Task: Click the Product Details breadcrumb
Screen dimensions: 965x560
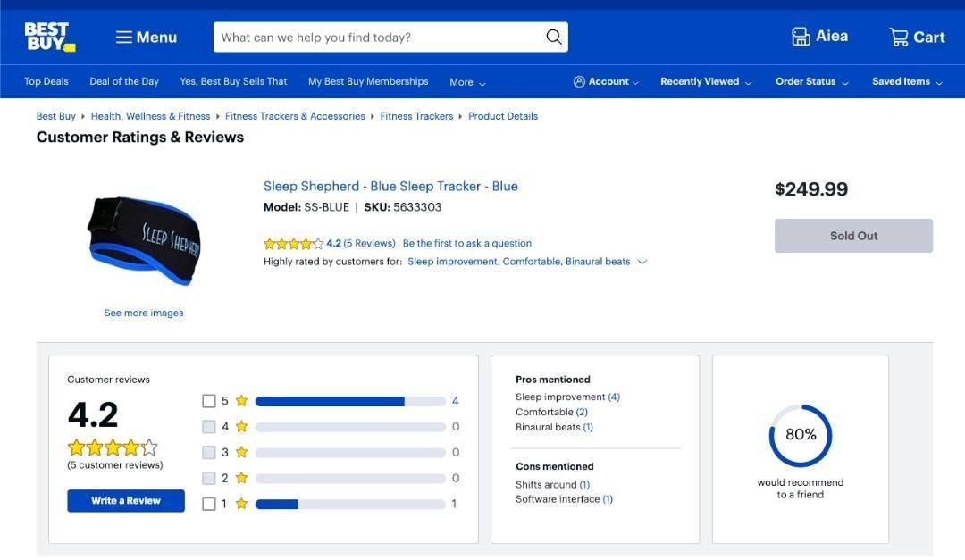Action: coord(503,116)
